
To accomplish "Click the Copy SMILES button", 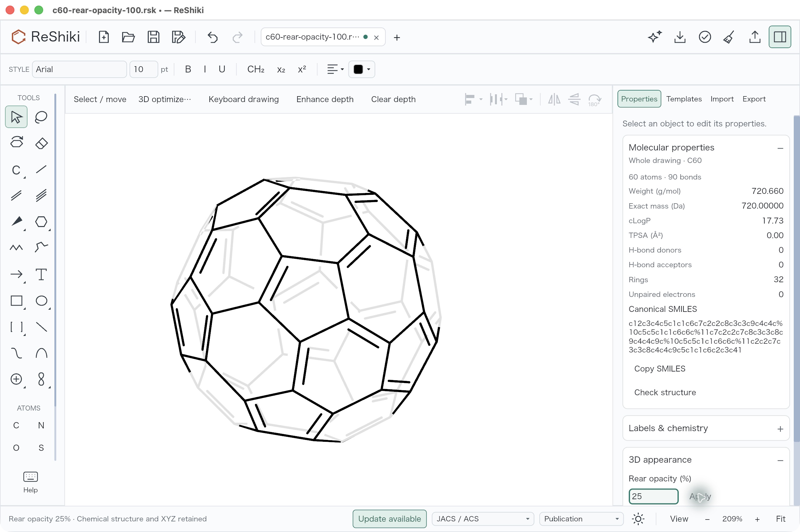I will pyautogui.click(x=659, y=368).
